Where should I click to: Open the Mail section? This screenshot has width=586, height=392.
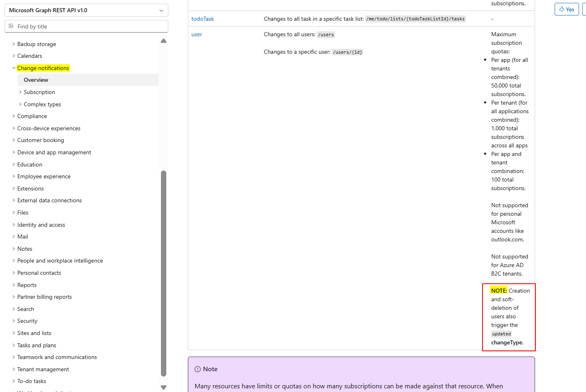pyautogui.click(x=23, y=237)
